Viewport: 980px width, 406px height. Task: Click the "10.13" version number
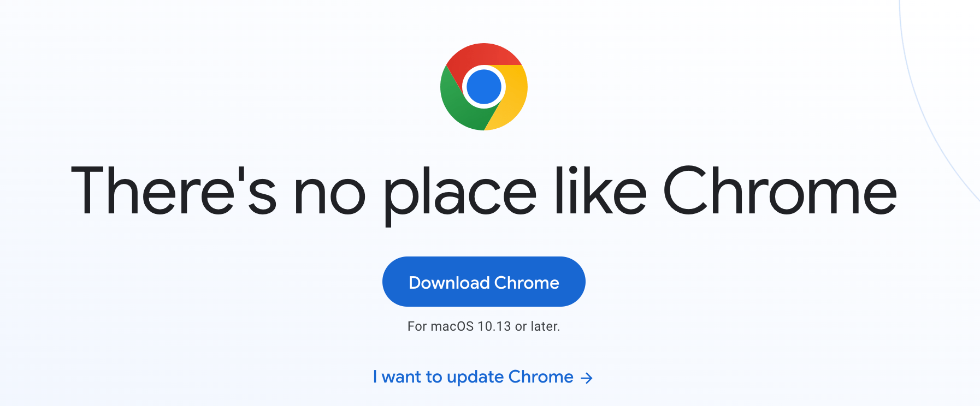[494, 326]
